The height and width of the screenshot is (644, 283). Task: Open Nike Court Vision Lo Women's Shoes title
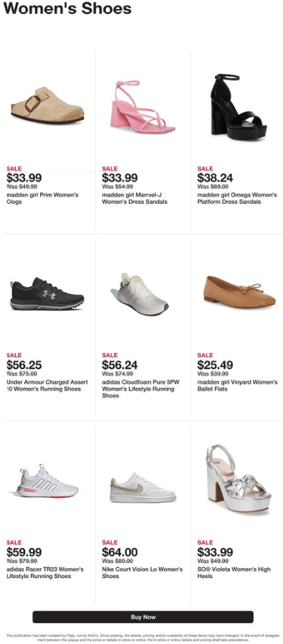143,572
